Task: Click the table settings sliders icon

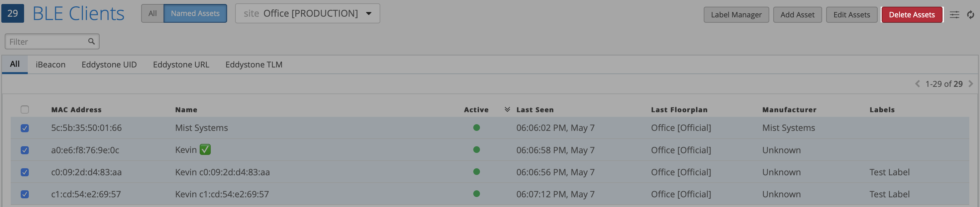Action: pyautogui.click(x=954, y=15)
